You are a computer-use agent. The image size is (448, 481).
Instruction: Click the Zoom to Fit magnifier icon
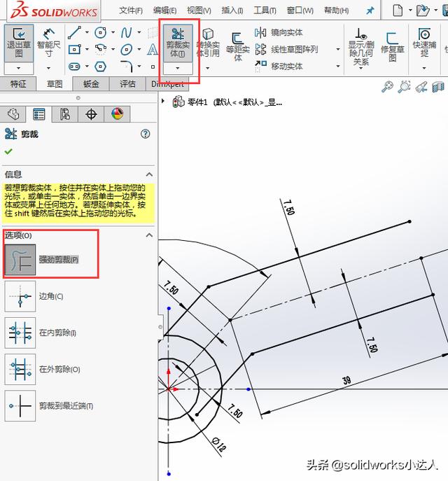pyautogui.click(x=387, y=86)
